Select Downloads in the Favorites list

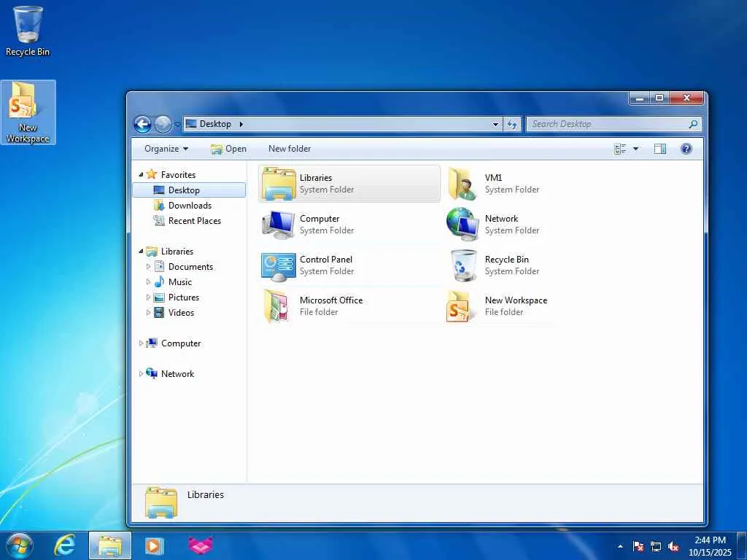(190, 205)
